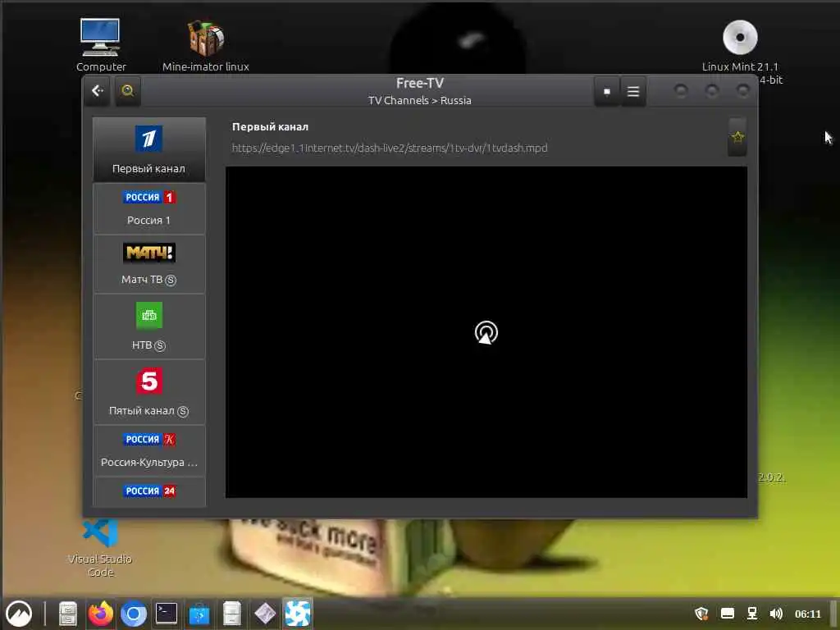Open channel search with magnifier icon
Screen dimensions: 840x630
127,91
